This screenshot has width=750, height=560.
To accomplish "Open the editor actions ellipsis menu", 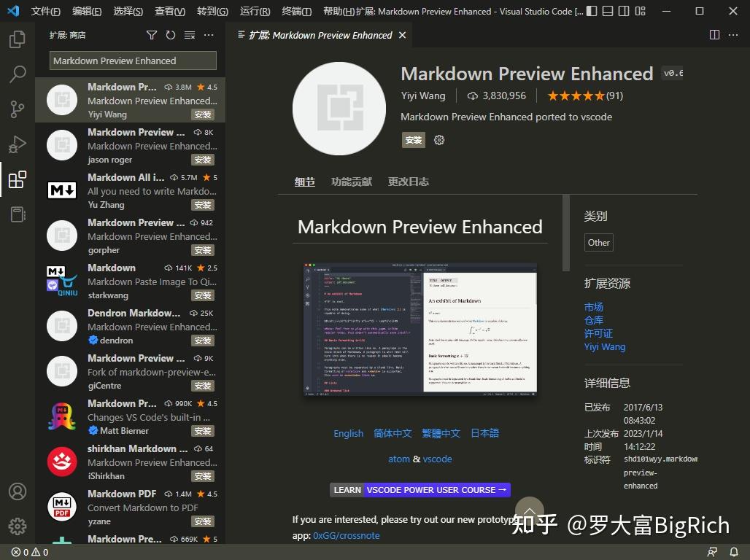I will coord(733,34).
